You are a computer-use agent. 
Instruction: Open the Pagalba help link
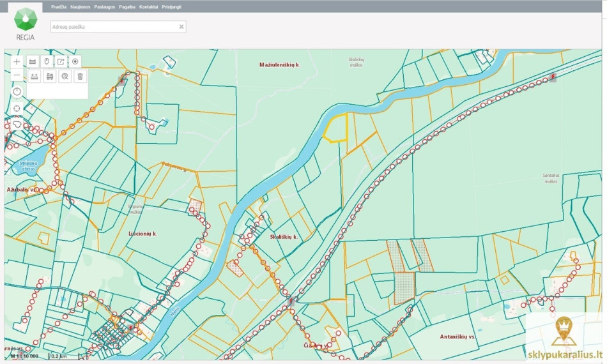(127, 7)
